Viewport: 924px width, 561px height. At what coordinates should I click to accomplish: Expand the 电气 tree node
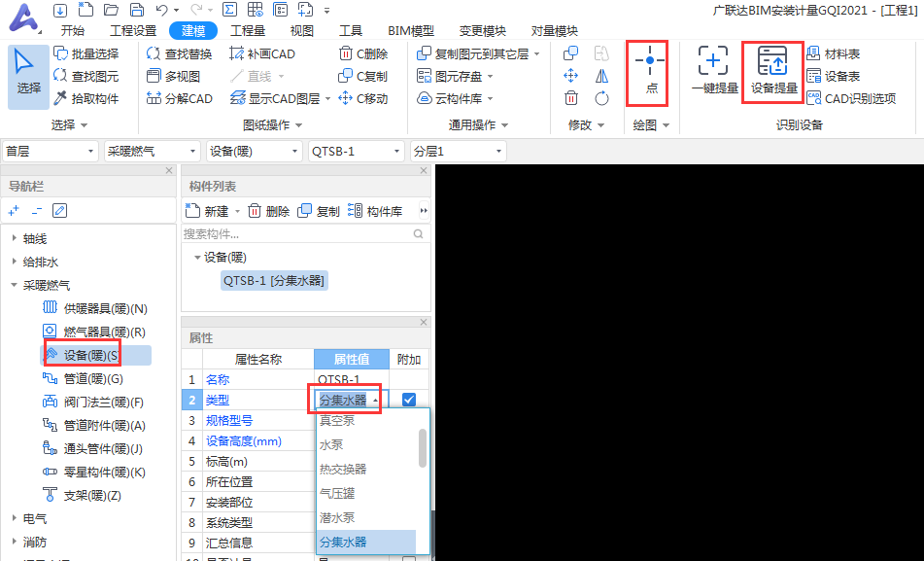click(15, 518)
